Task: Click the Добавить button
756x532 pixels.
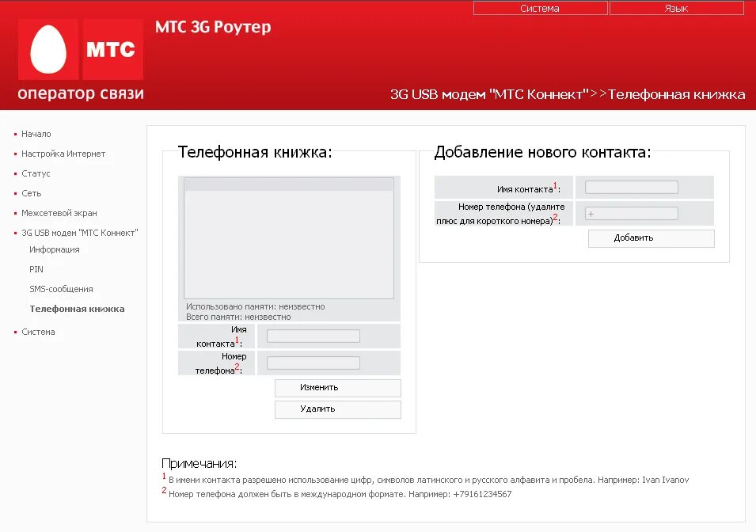Action: coord(651,238)
